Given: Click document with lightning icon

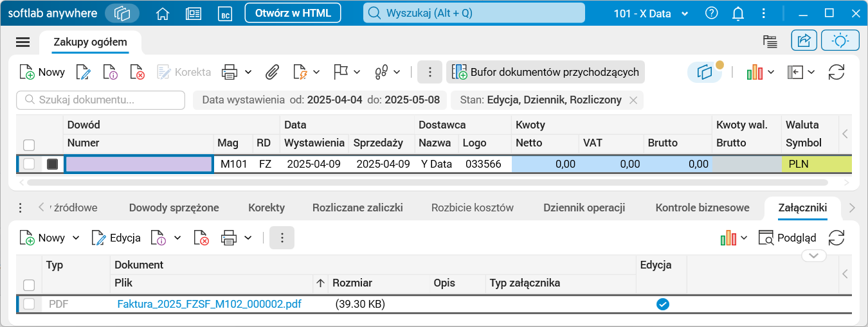Looking at the screenshot, I should pos(300,72).
